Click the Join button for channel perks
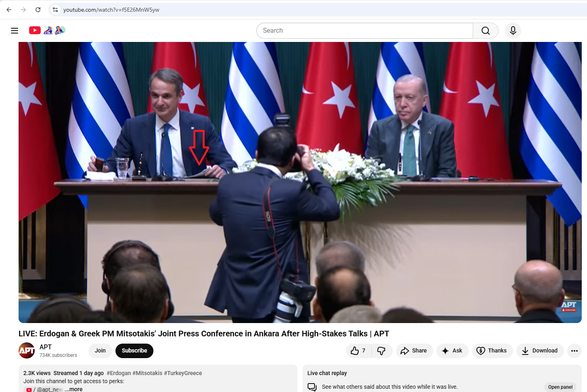This screenshot has width=587, height=392. [x=100, y=350]
